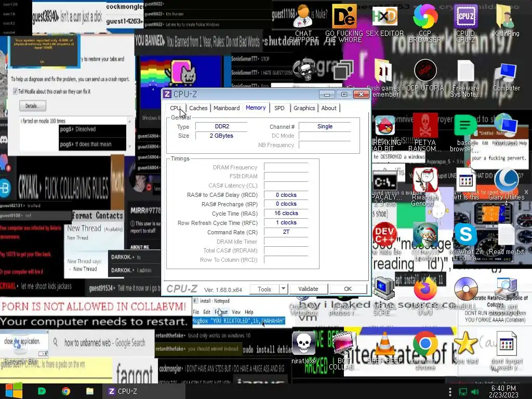532x399 pixels.
Task: Launch the Angry Birds desktop icon
Action: [385, 126]
